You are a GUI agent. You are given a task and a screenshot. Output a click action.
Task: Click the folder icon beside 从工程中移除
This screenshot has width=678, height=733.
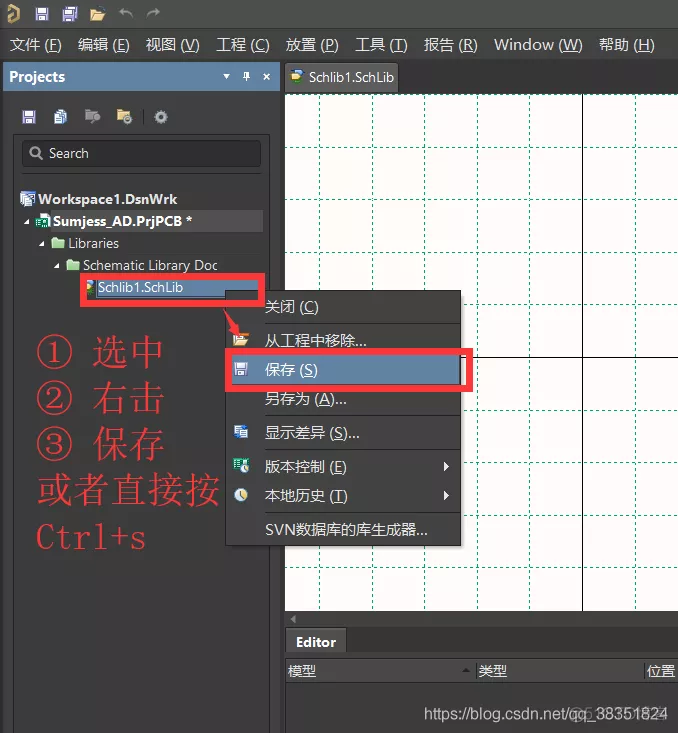(241, 339)
